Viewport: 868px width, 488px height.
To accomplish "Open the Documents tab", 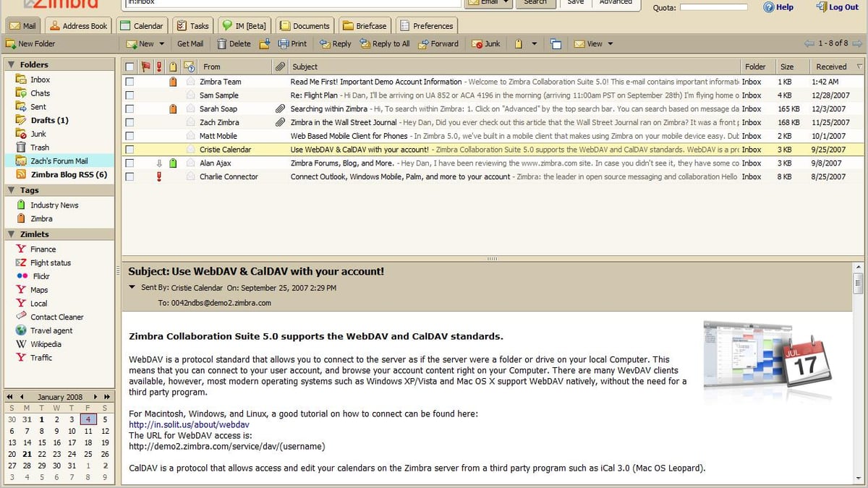I will click(x=305, y=26).
